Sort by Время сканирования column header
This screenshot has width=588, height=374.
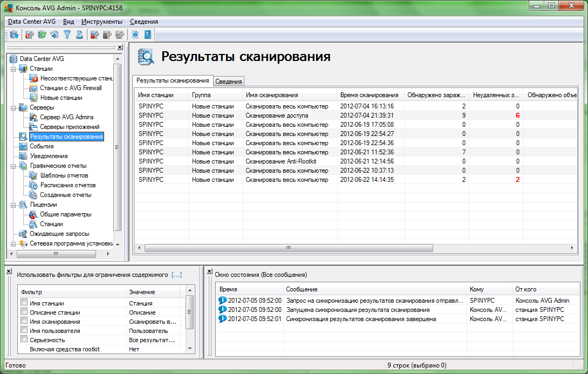371,96
